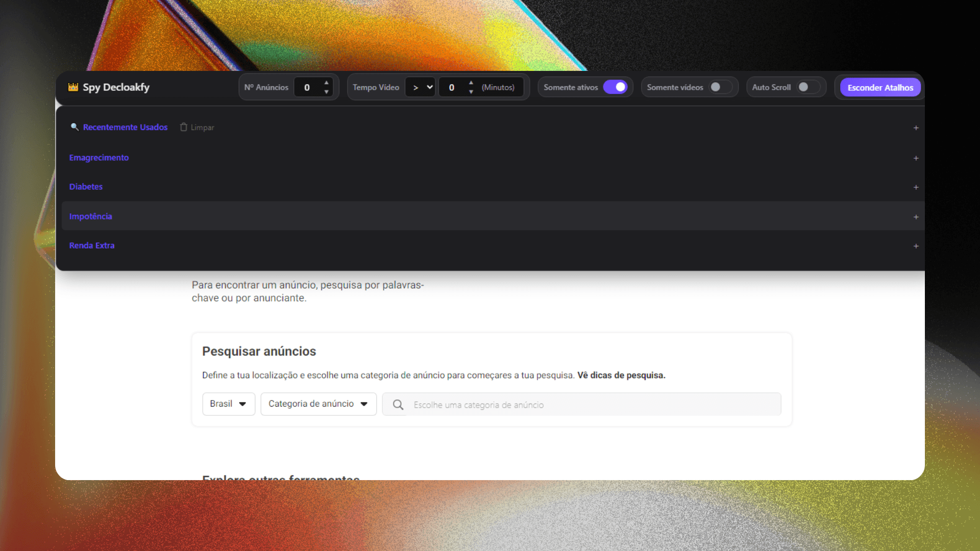Click the plus icon on Impotência row
This screenshot has height=551, width=980.
(916, 217)
